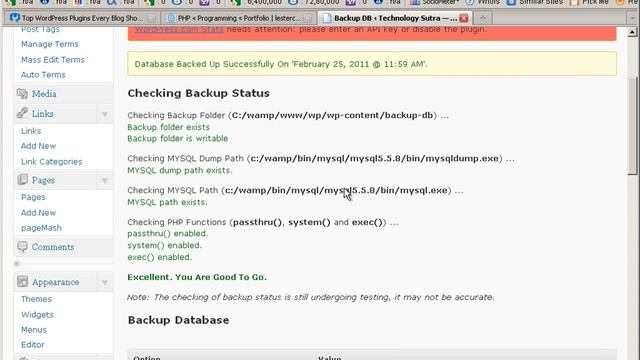Close the Backup DB browser tab
Viewport: 640px width, 360px height.
(464, 18)
